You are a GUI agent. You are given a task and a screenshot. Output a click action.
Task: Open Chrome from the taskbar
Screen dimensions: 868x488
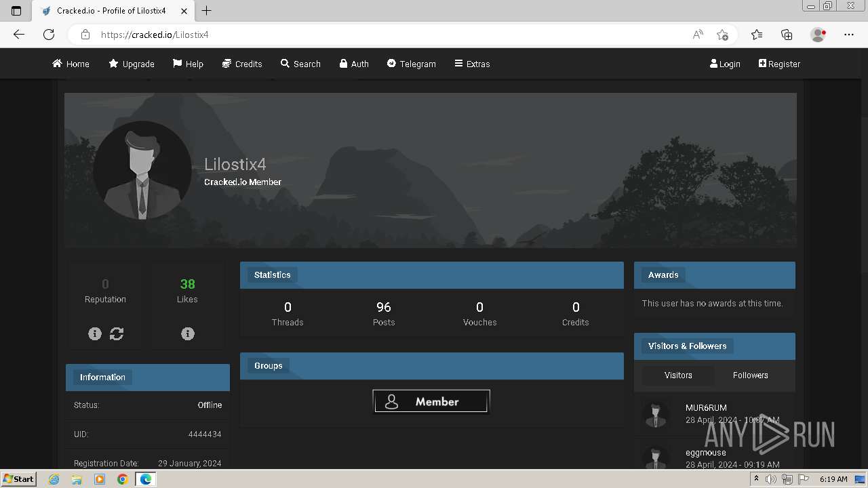coord(122,479)
